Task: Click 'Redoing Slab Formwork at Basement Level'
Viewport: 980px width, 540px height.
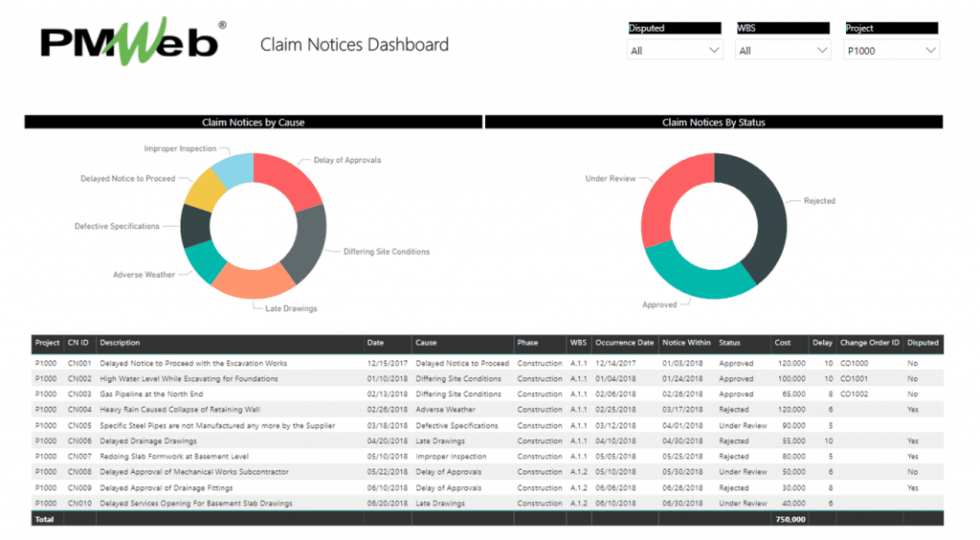Action: click(174, 457)
